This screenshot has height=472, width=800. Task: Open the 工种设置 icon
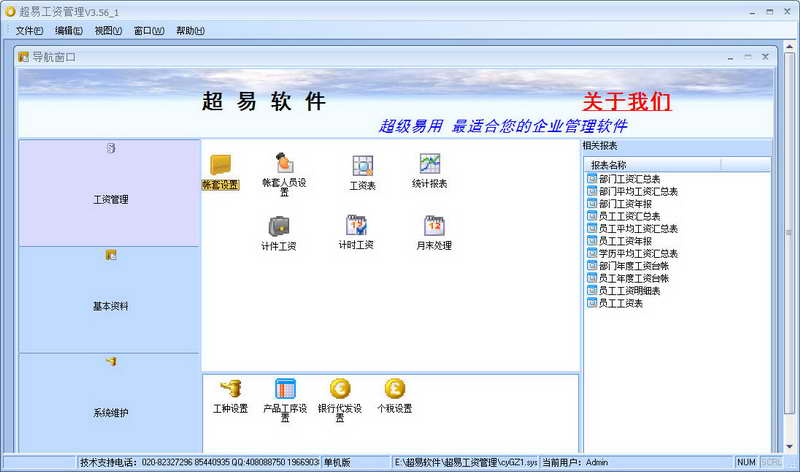pyautogui.click(x=231, y=389)
